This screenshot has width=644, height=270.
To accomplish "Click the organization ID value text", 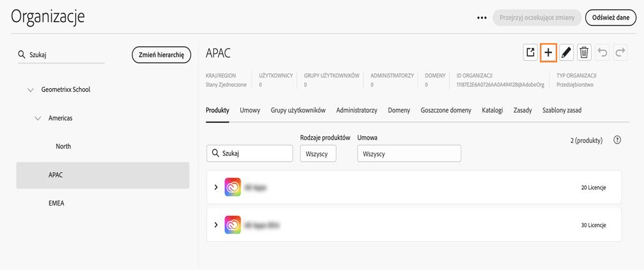I will tap(500, 85).
